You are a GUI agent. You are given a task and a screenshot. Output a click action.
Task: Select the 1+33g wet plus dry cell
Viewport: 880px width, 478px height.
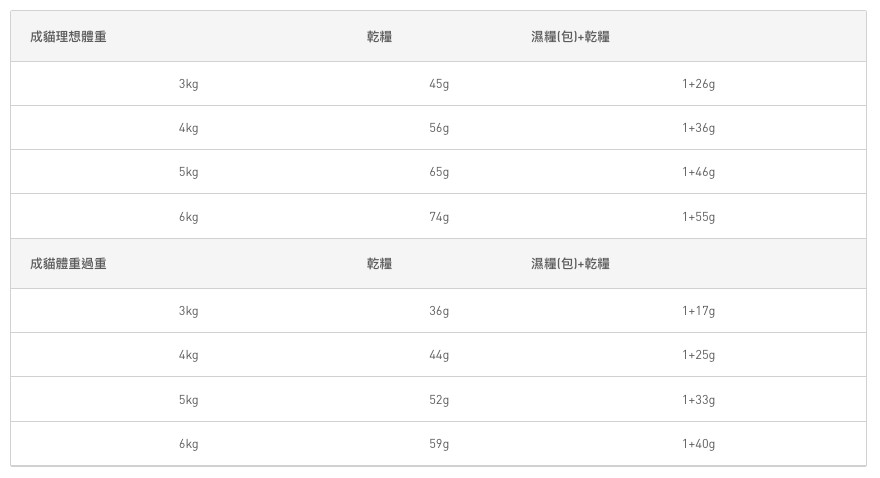click(698, 400)
